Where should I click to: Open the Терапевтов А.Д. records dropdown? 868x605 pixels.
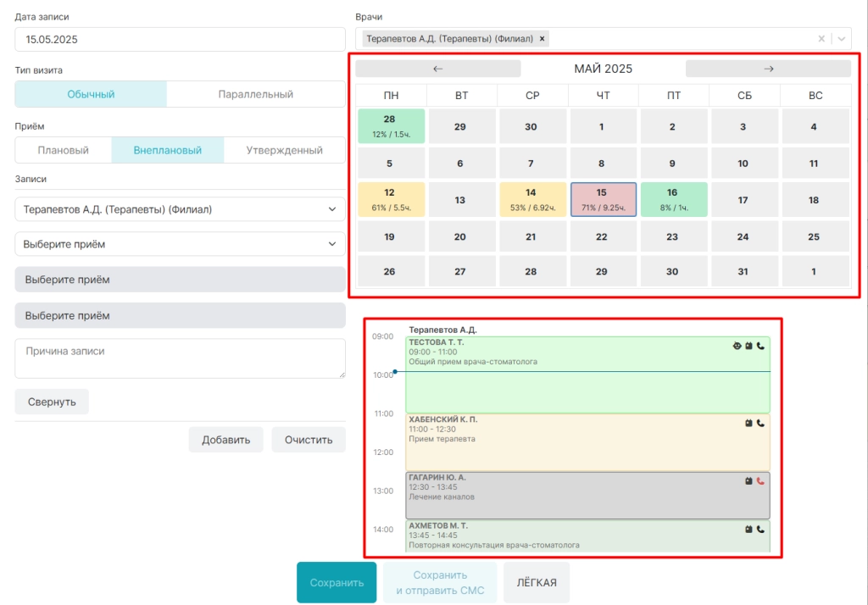click(180, 209)
